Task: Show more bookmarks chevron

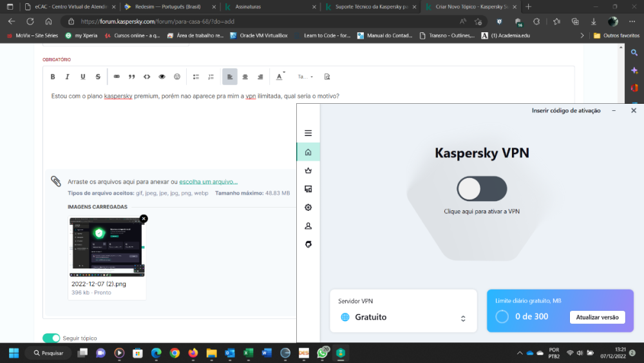Action: [582, 35]
